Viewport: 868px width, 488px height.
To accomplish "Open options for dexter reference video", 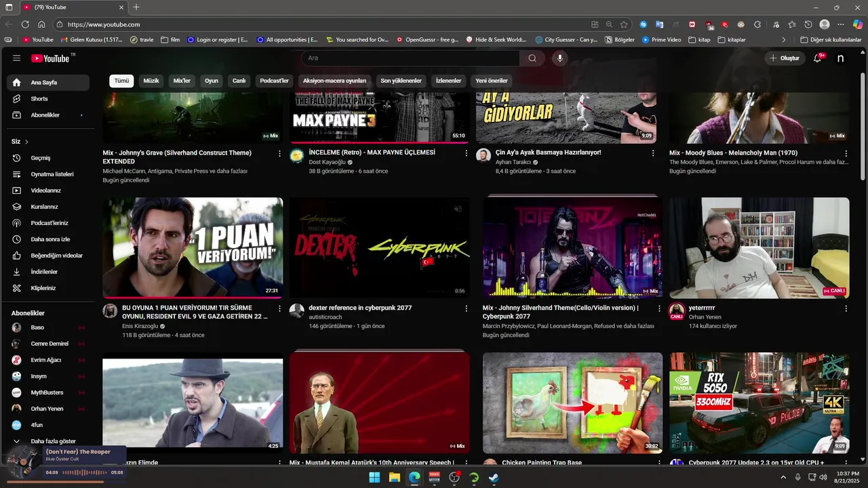I will point(467,308).
